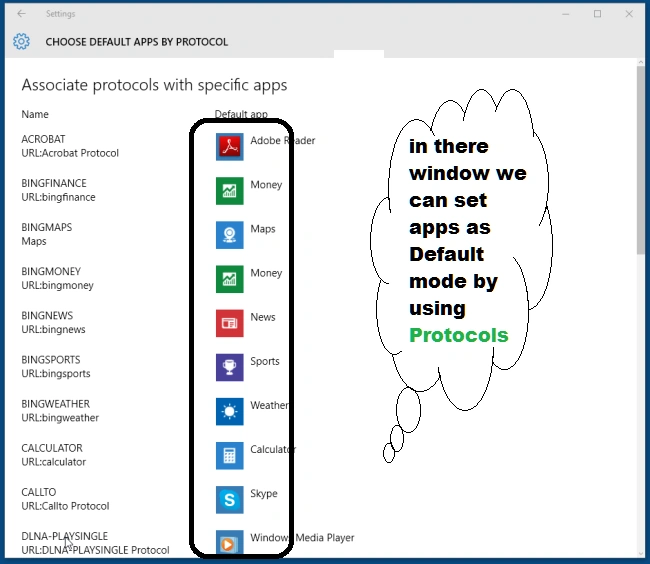Screen dimensions: 650x564
Task: Click the CALCULATOR protocol name
Action: tap(52, 448)
